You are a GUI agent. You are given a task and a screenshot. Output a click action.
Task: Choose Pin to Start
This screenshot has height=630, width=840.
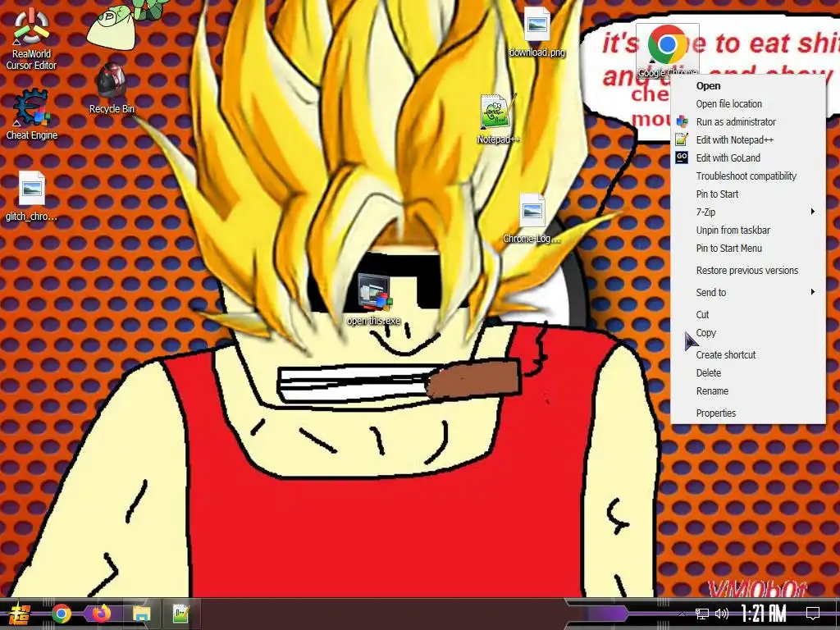point(748,194)
